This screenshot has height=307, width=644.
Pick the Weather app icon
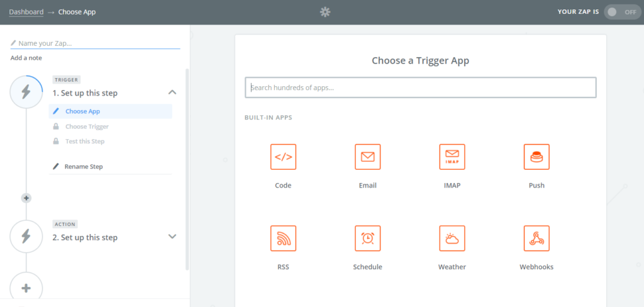452,238
